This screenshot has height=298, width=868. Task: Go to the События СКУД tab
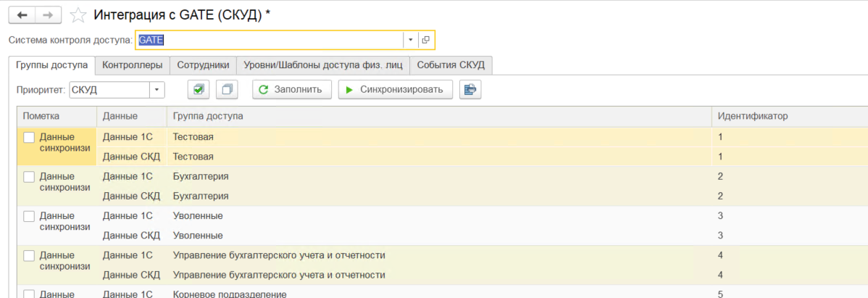(451, 65)
